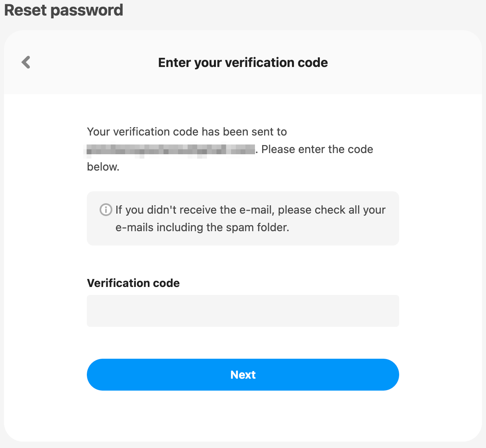Click the spam folder notice box
This screenshot has height=448, width=486.
point(243,218)
